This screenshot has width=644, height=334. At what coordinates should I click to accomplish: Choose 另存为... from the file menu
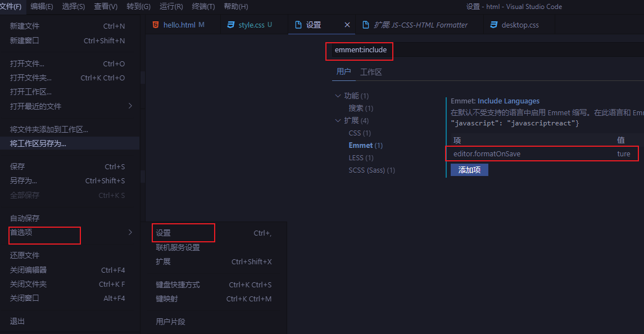tap(70, 180)
